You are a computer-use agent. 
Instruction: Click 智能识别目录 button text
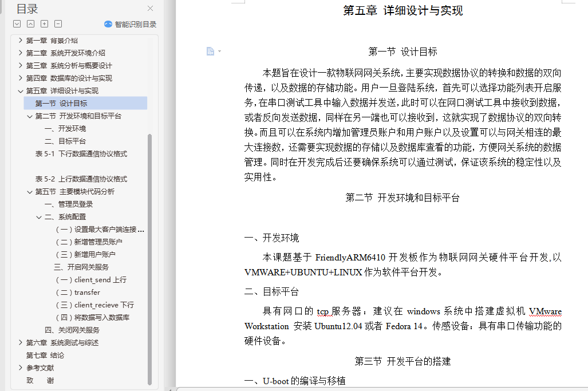pyautogui.click(x=135, y=25)
